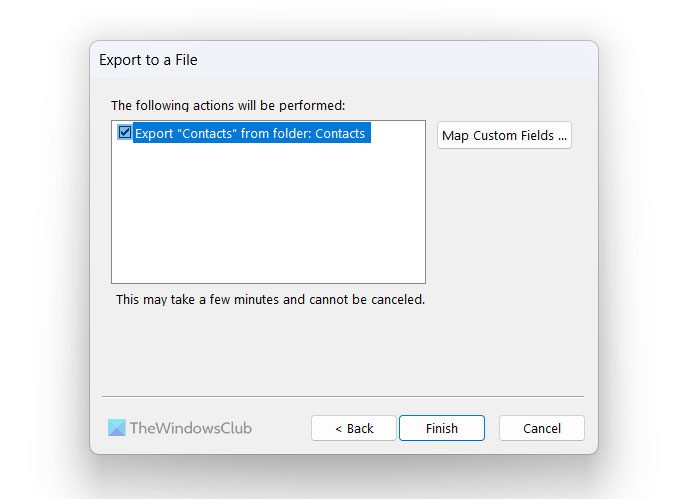The height and width of the screenshot is (499, 700).
Task: Click the gray backdrop outside the dialog
Action: pyautogui.click(x=40, y=250)
